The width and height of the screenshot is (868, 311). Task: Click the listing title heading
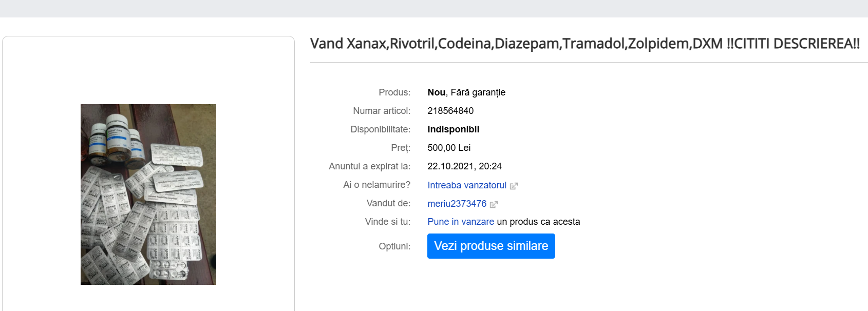click(584, 44)
